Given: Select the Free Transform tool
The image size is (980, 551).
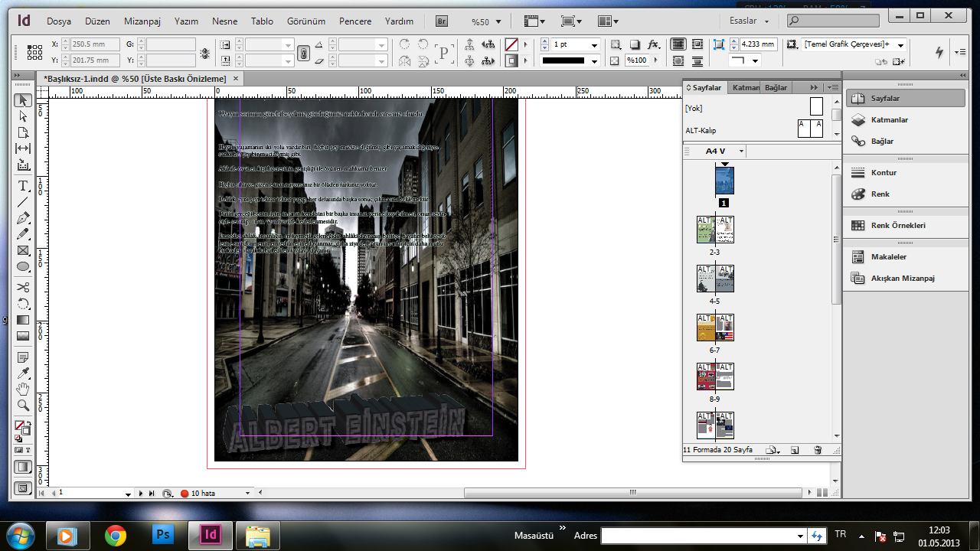Looking at the screenshot, I should pyautogui.click(x=23, y=304).
